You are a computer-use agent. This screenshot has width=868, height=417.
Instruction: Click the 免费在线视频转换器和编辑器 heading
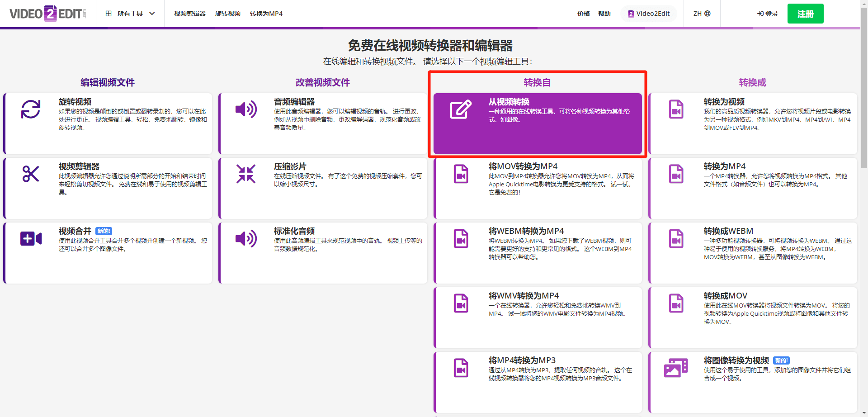click(430, 46)
